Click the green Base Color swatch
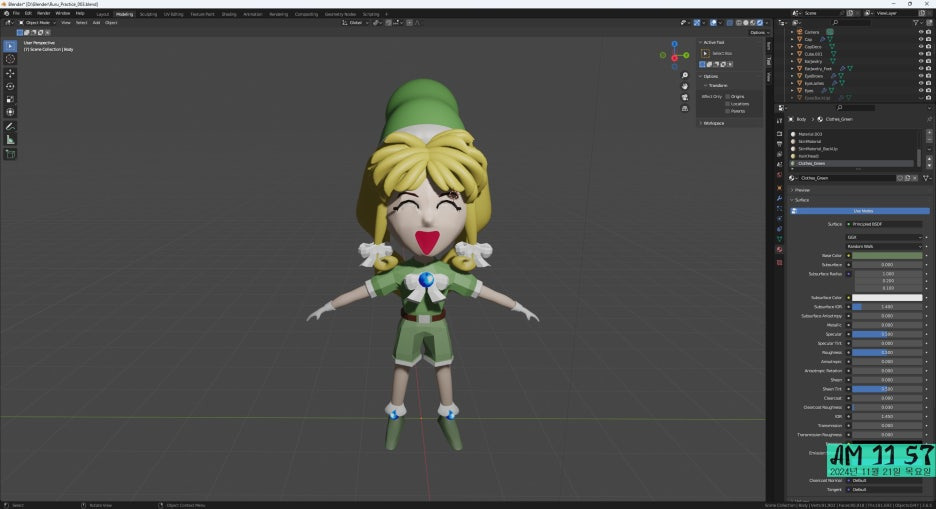This screenshot has width=936, height=509. pos(886,256)
